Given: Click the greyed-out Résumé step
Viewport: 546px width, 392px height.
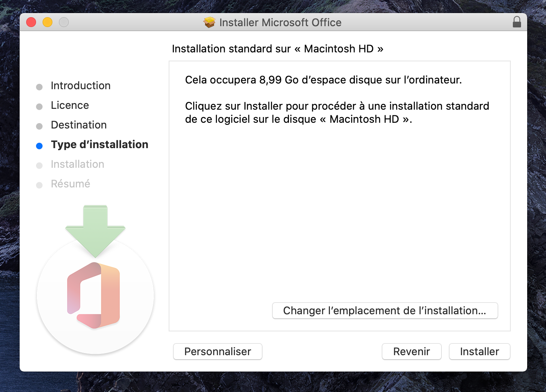Looking at the screenshot, I should (70, 184).
